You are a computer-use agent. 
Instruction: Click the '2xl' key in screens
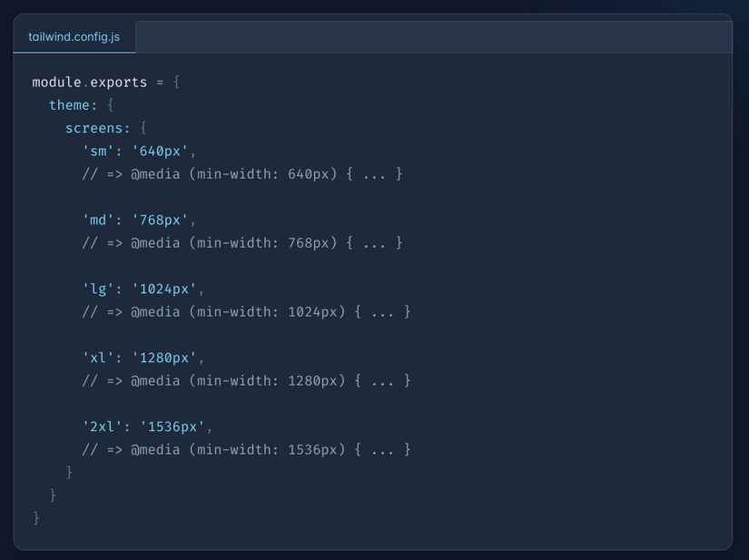(103, 427)
